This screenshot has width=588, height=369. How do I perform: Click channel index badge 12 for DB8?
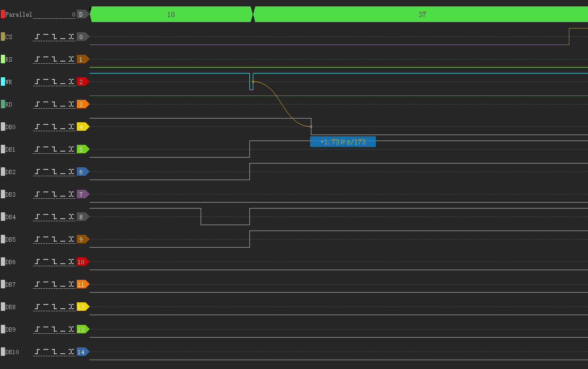point(83,307)
